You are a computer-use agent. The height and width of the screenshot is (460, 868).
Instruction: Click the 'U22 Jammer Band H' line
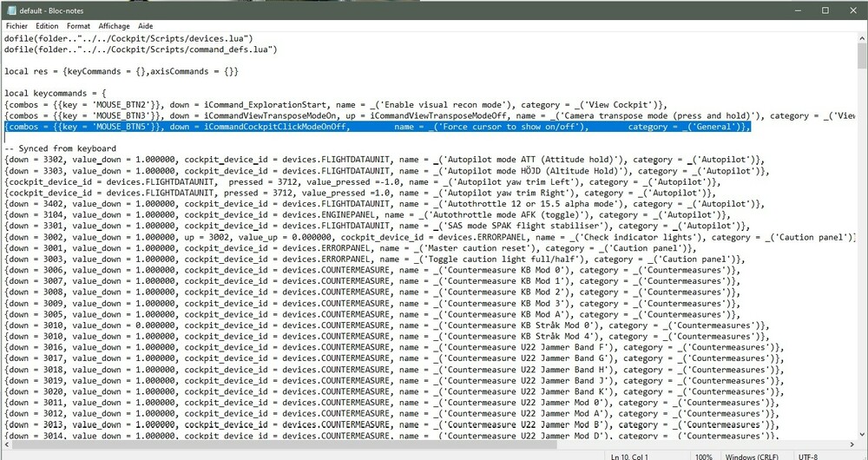point(395,369)
